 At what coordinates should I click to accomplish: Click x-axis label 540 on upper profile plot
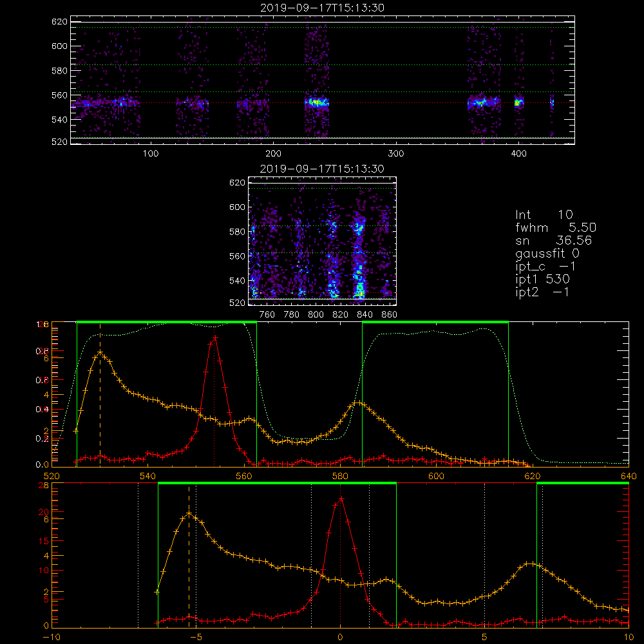point(148,476)
